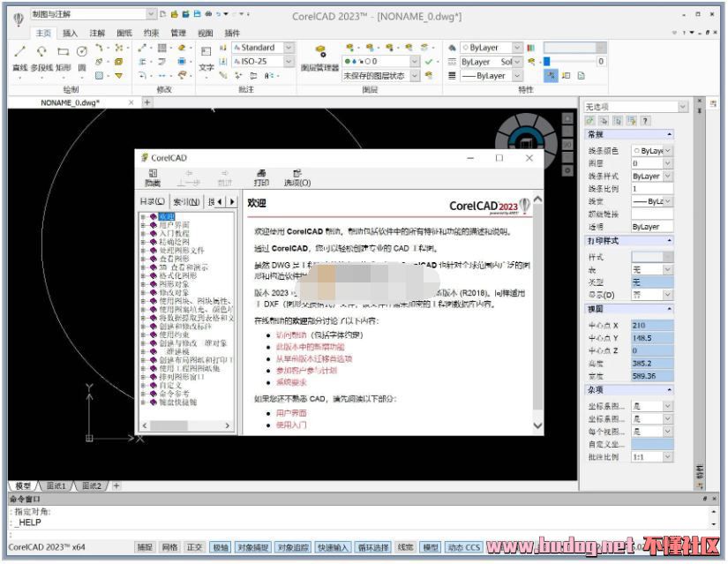Open the unsaved layer state (未保存的图层状态) dropdown

click(x=380, y=75)
